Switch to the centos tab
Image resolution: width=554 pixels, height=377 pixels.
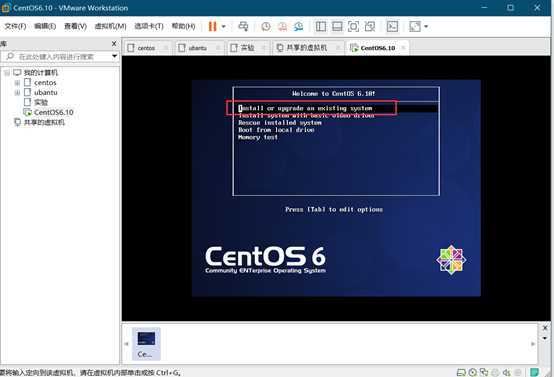tap(146, 48)
